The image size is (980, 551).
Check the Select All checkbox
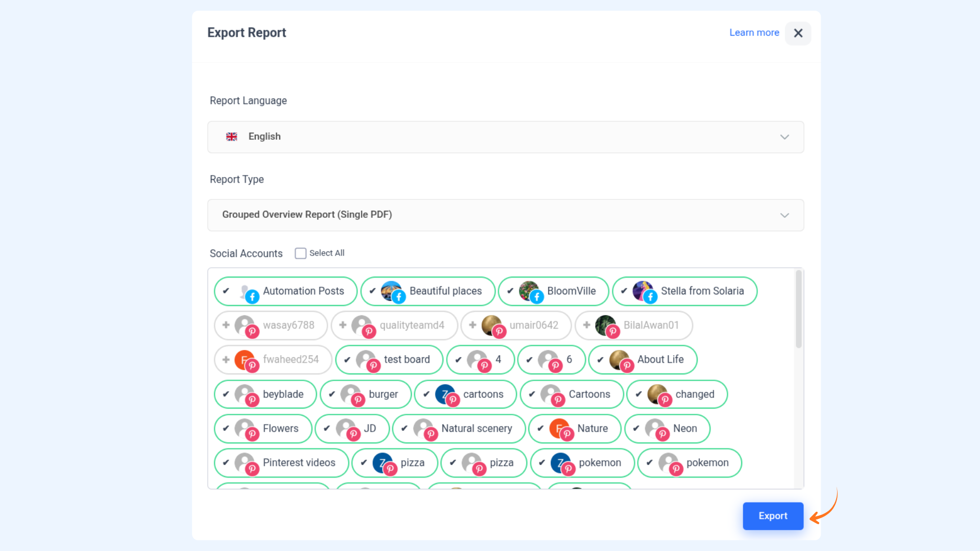(301, 254)
